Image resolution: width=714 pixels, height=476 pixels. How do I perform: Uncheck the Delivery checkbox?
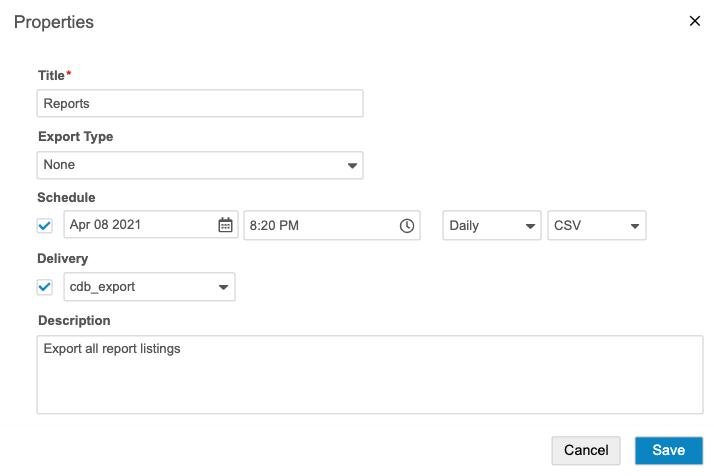click(x=45, y=287)
